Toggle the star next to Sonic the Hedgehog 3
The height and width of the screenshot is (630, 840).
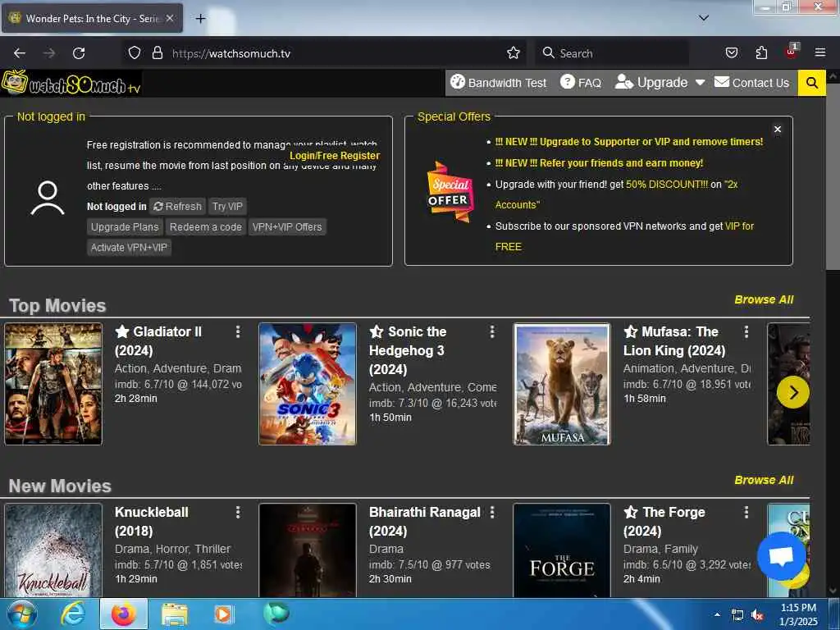click(377, 331)
